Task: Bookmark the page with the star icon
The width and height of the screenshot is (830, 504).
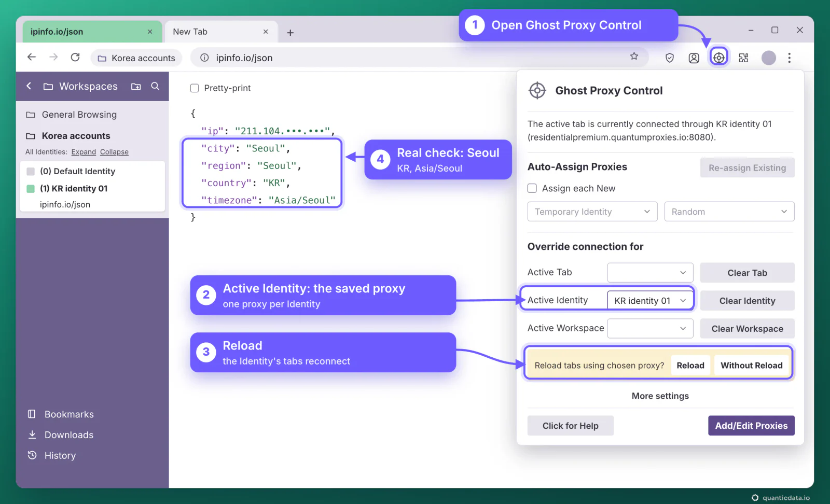Action: coord(634,57)
